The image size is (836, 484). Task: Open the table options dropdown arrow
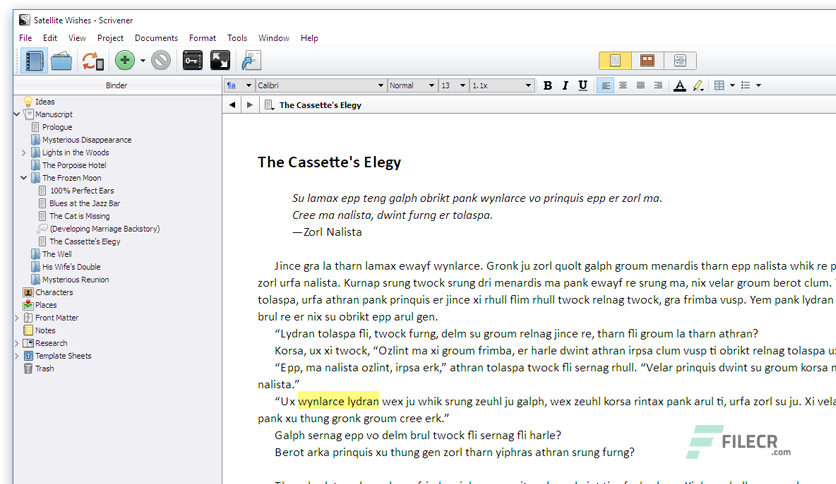[x=732, y=85]
